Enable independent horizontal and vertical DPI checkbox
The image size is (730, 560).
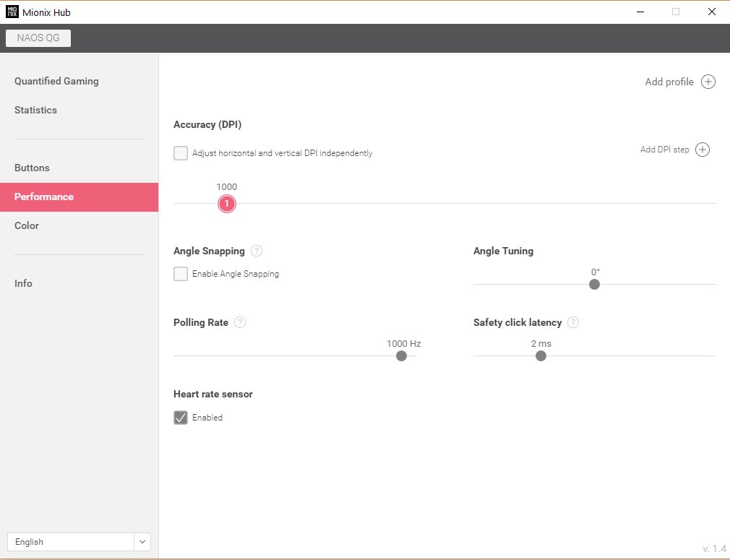(x=181, y=153)
